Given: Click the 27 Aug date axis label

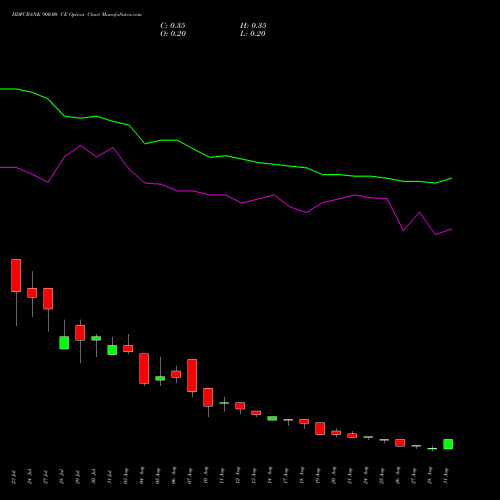Looking at the screenshot, I should pos(414,476).
